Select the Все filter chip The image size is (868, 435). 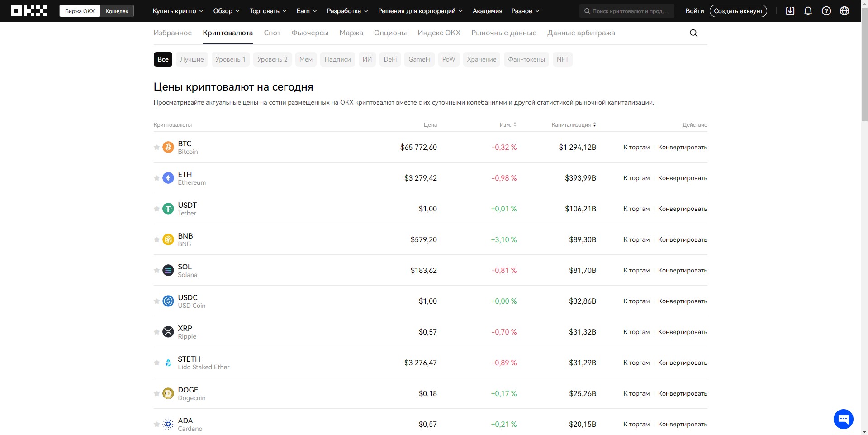click(163, 59)
